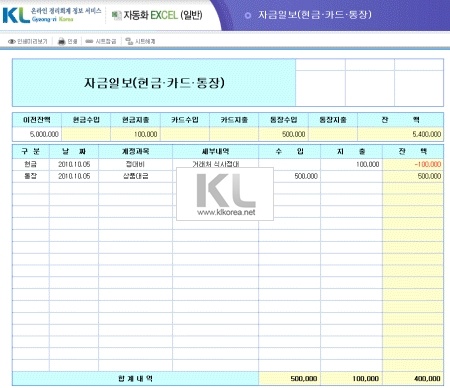Select the 2010.10.05 date in 통장 row
Screen dimensions: 450x388
coord(74,176)
